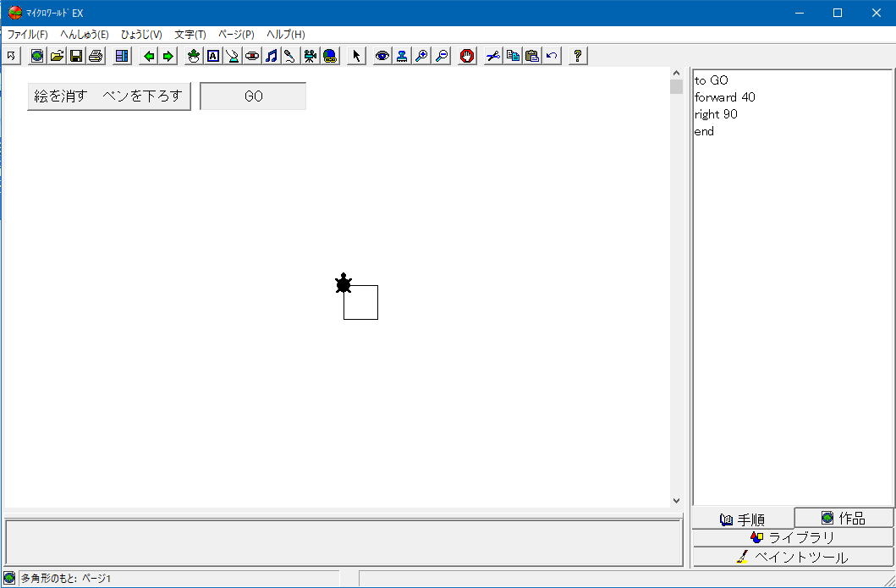This screenshot has width=896, height=588.
Task: Create a text box with the A icon
Action: [x=213, y=56]
